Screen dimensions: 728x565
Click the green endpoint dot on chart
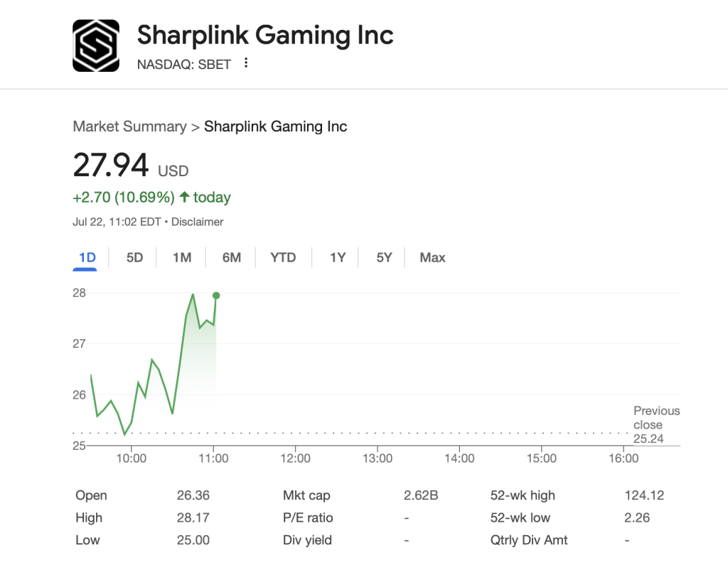(x=216, y=296)
